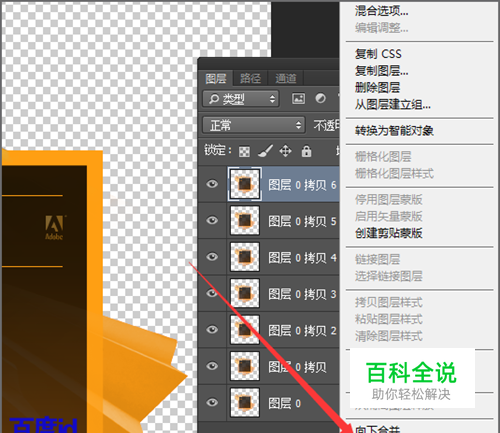The height and width of the screenshot is (433, 500).
Task: Choose 复制 CSS menu entry
Action: click(x=378, y=54)
